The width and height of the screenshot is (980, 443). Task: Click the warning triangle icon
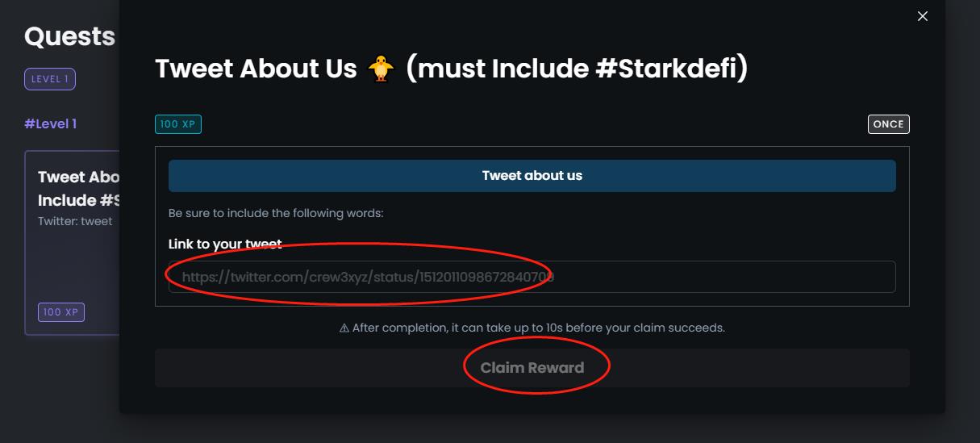[344, 328]
